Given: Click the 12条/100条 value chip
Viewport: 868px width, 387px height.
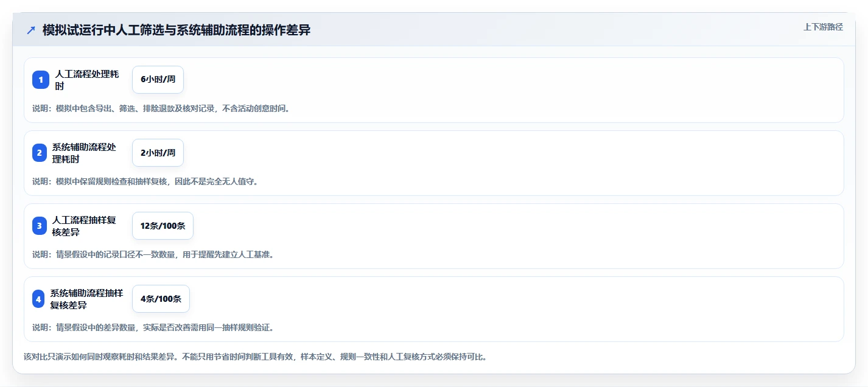Looking at the screenshot, I should tap(163, 226).
